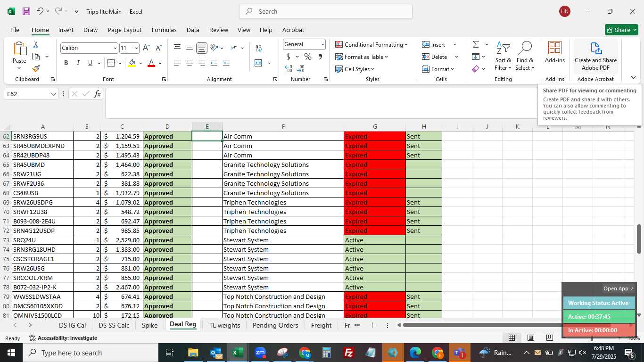This screenshot has width=644, height=362.
Task: Click the Percent Style icon
Action: tap(308, 57)
